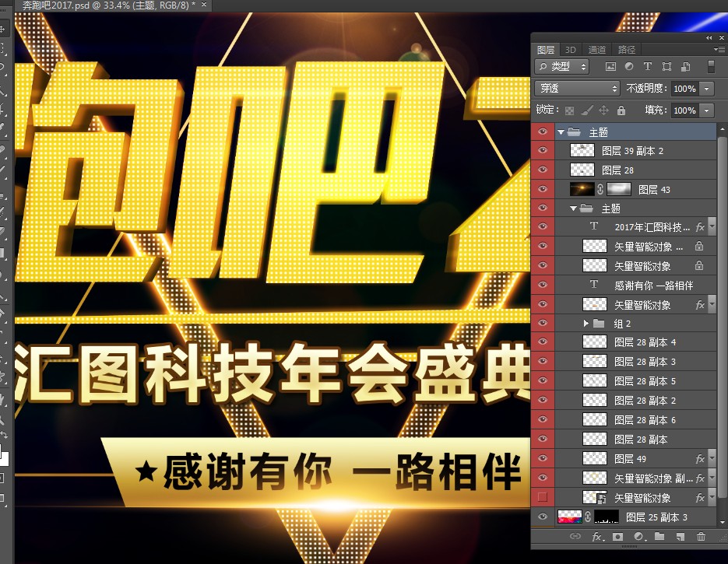
Task: Open the layers panel options menu
Action: (719, 49)
